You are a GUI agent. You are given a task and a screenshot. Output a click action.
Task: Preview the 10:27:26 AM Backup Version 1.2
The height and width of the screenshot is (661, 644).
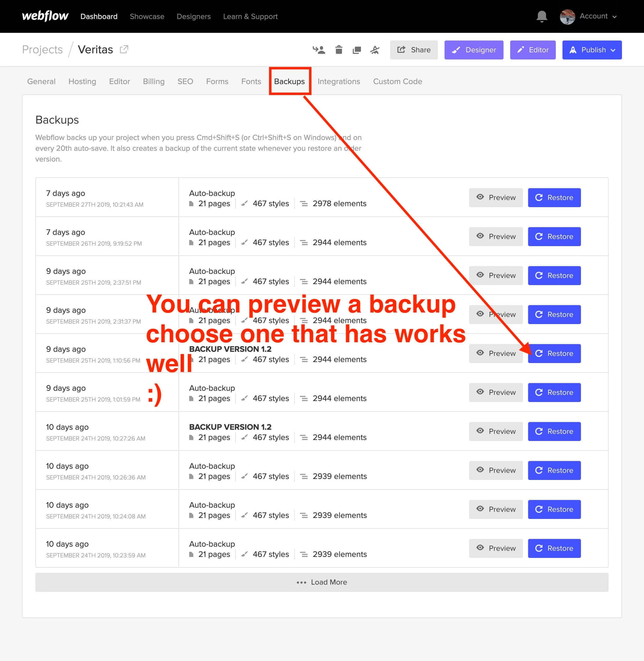496,431
